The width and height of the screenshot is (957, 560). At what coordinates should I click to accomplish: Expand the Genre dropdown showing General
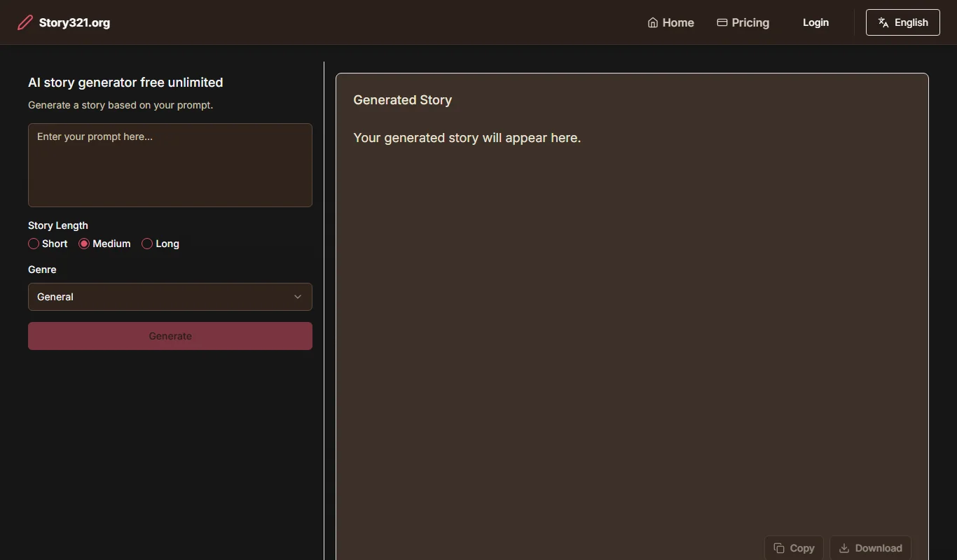pyautogui.click(x=170, y=297)
